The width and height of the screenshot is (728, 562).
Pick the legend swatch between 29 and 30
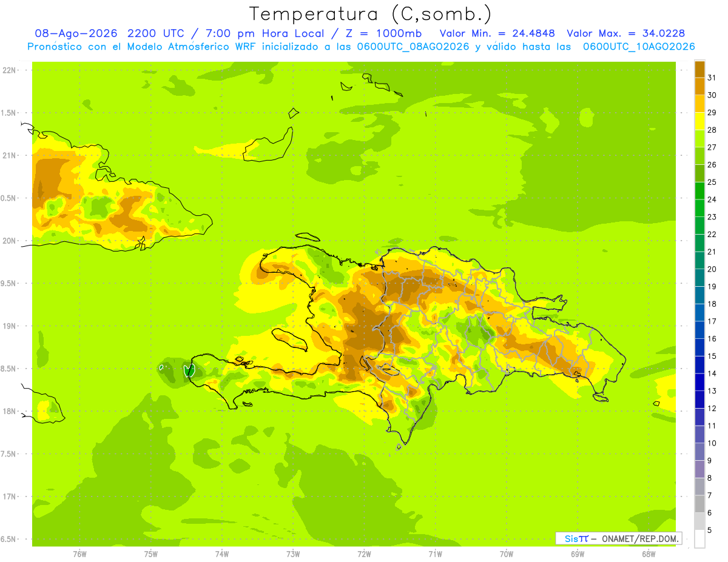699,104
